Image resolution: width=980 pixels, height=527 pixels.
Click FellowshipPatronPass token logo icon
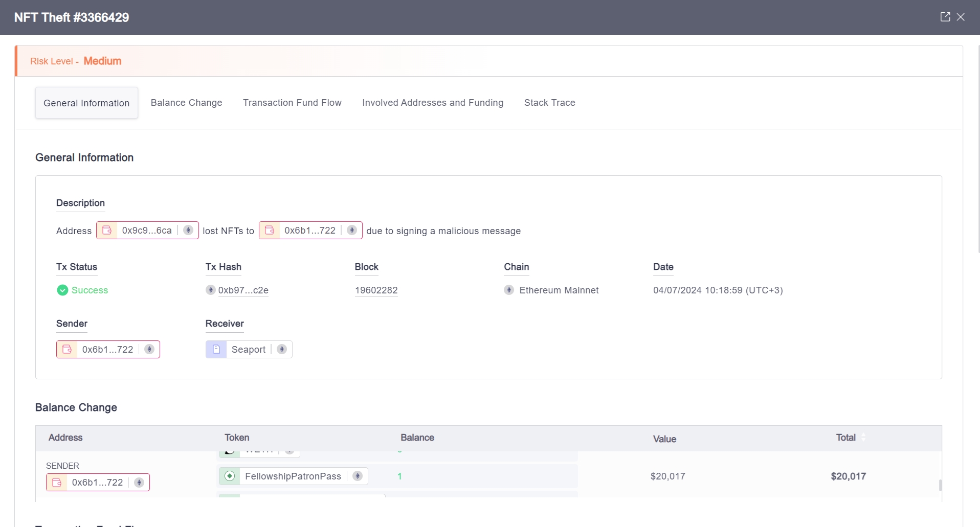(x=230, y=476)
